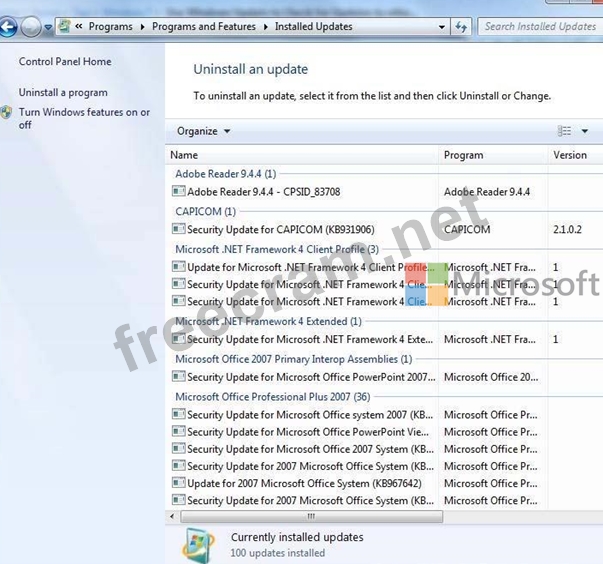Select Security Update for Office system 2007 (KB...

(x=310, y=415)
